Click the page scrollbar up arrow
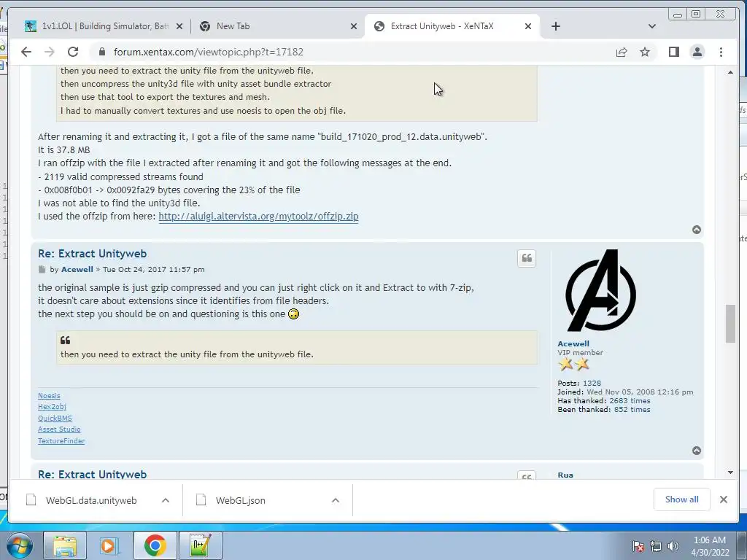The image size is (747, 560). point(731,72)
